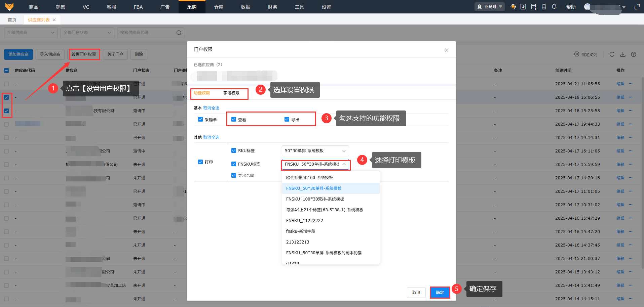Uncheck the 查看 permission checkbox
Screen dimensions: 644x307
(x=234, y=119)
